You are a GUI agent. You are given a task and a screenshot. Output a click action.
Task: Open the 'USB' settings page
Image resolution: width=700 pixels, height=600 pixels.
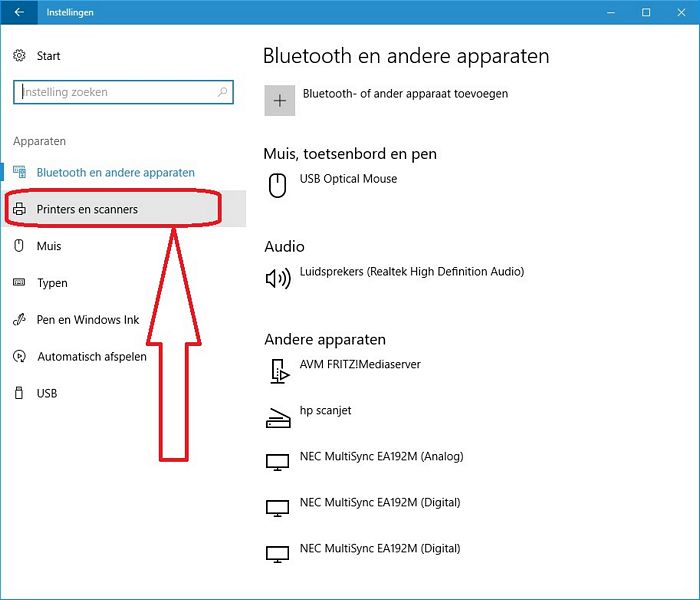click(x=47, y=393)
